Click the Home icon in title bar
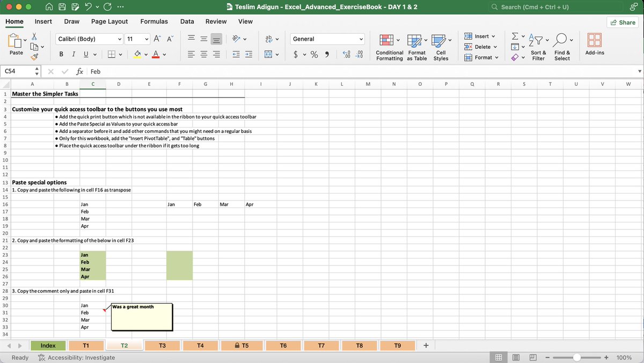The height and width of the screenshot is (363, 644). click(49, 7)
